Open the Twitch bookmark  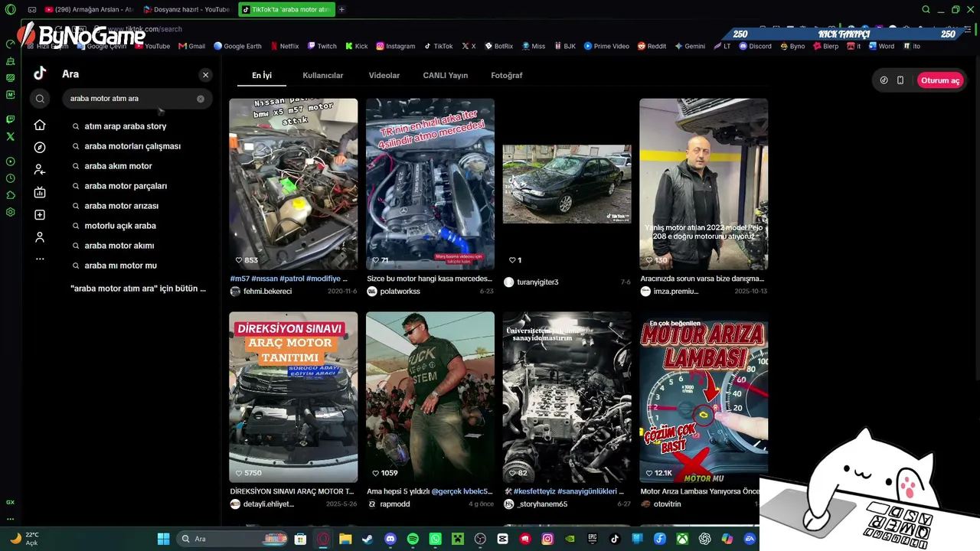[x=322, y=46]
